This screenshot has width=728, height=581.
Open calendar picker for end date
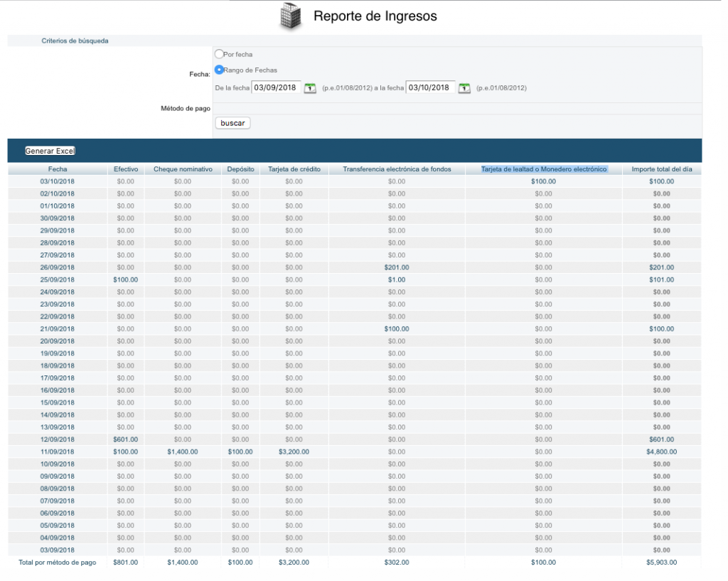464,88
